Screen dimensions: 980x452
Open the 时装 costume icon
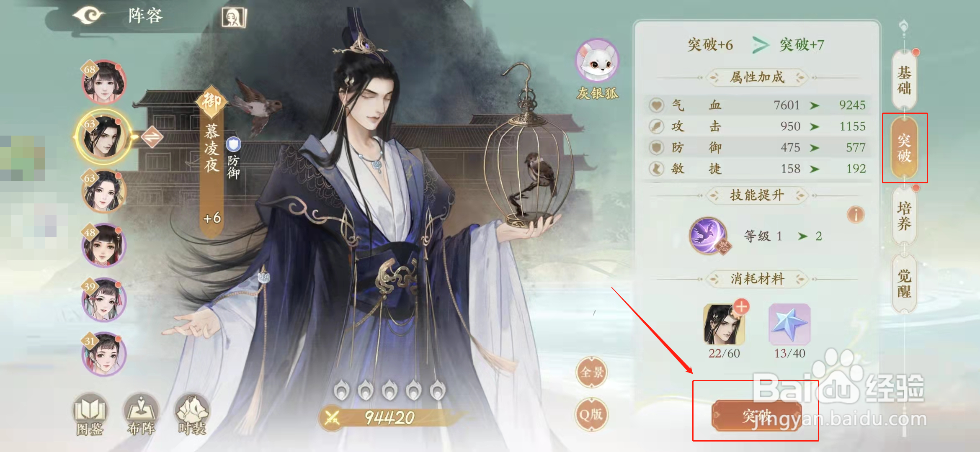(x=192, y=414)
